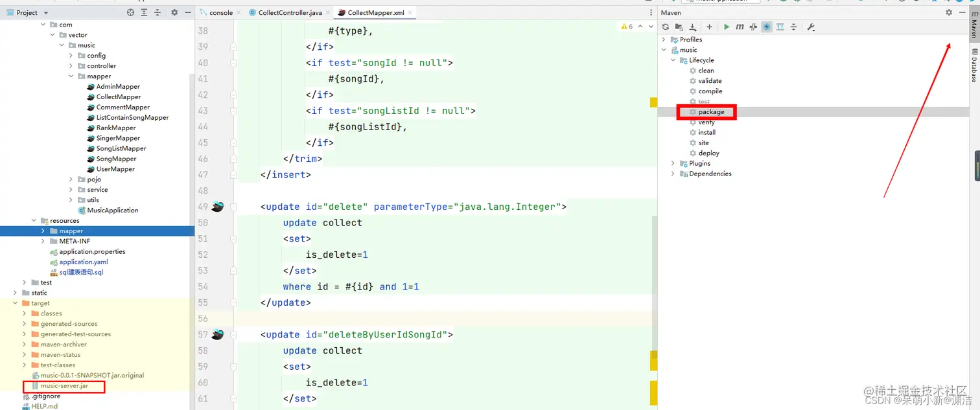Switch to CollectController.java tab
This screenshot has width=980, height=410.
(290, 12)
